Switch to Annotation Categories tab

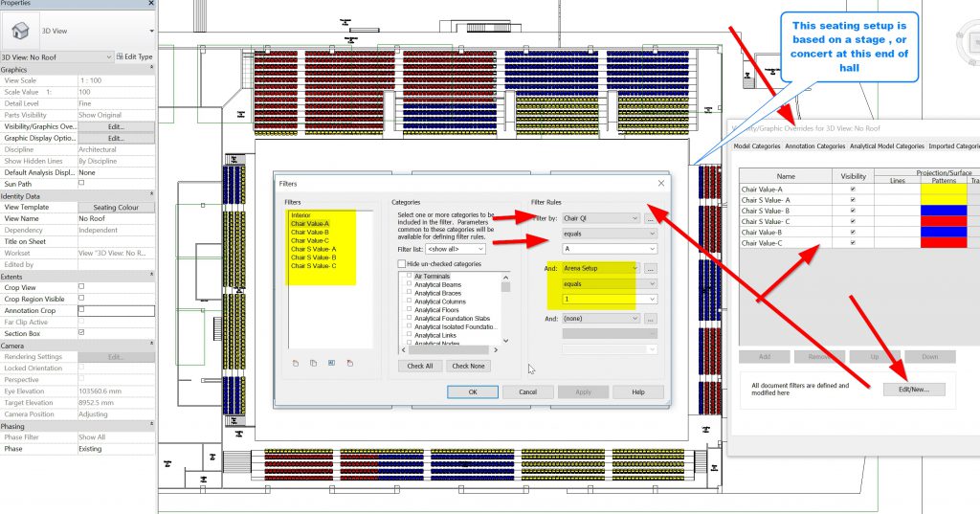(x=815, y=146)
